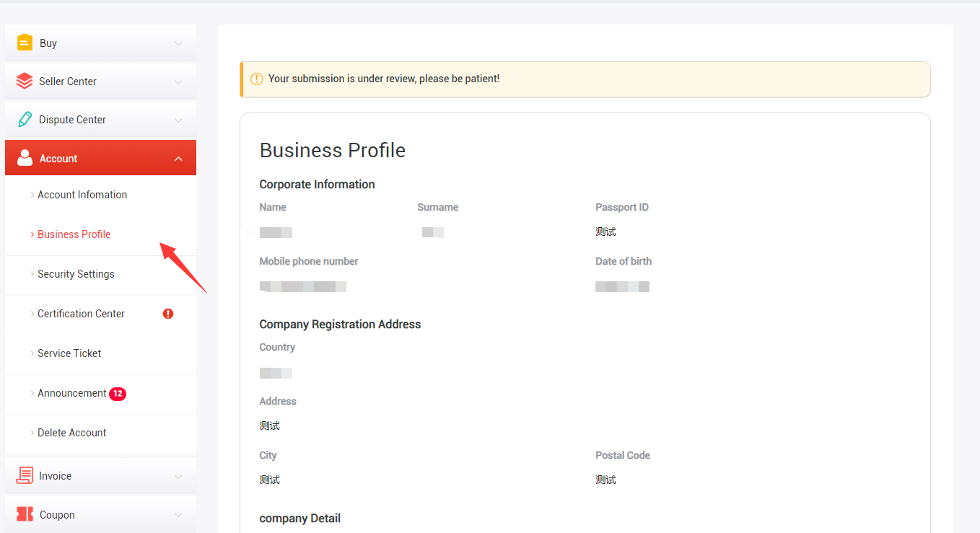Image resolution: width=980 pixels, height=533 pixels.
Task: Click the warning icon in review notice
Action: point(256,79)
